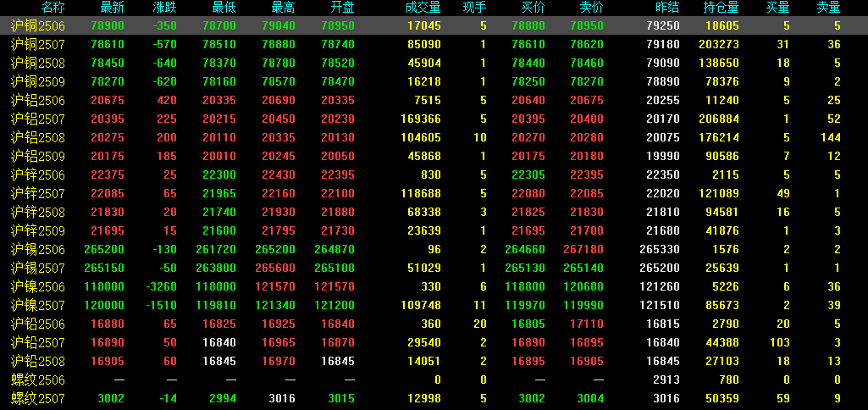Sort by the 最低 column header
Screen dimensions: 868x410
click(224, 8)
